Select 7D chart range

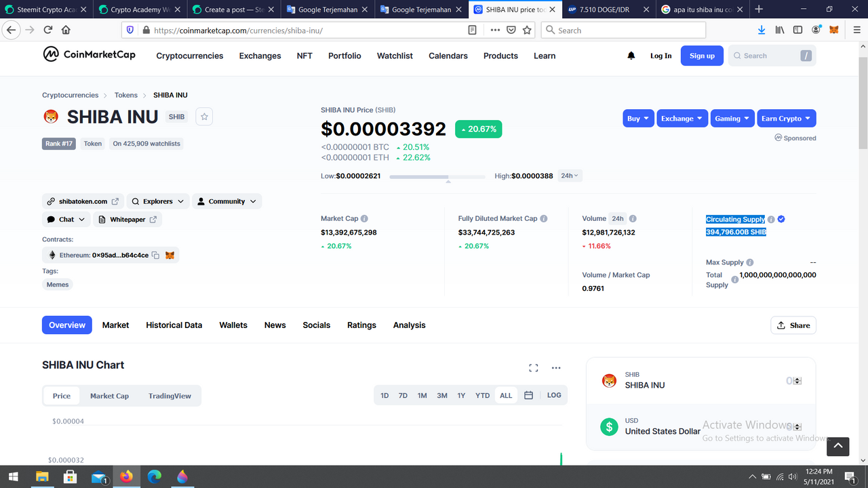[x=403, y=395]
